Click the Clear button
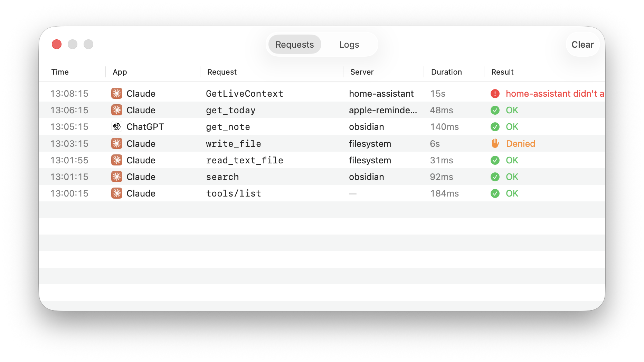This screenshot has height=362, width=644. point(583,45)
